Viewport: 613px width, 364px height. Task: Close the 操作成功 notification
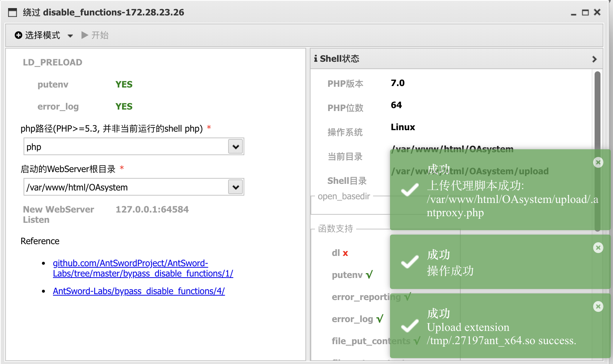[598, 248]
